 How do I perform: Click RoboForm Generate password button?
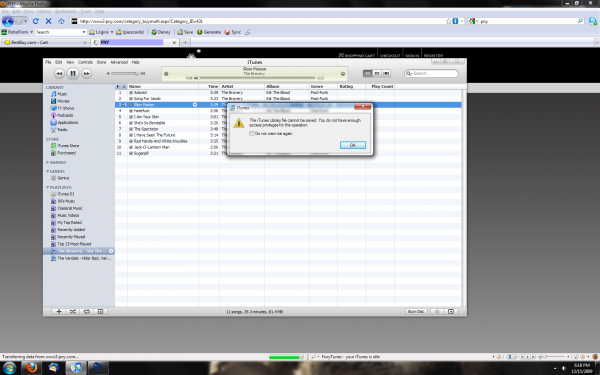pyautogui.click(x=209, y=32)
